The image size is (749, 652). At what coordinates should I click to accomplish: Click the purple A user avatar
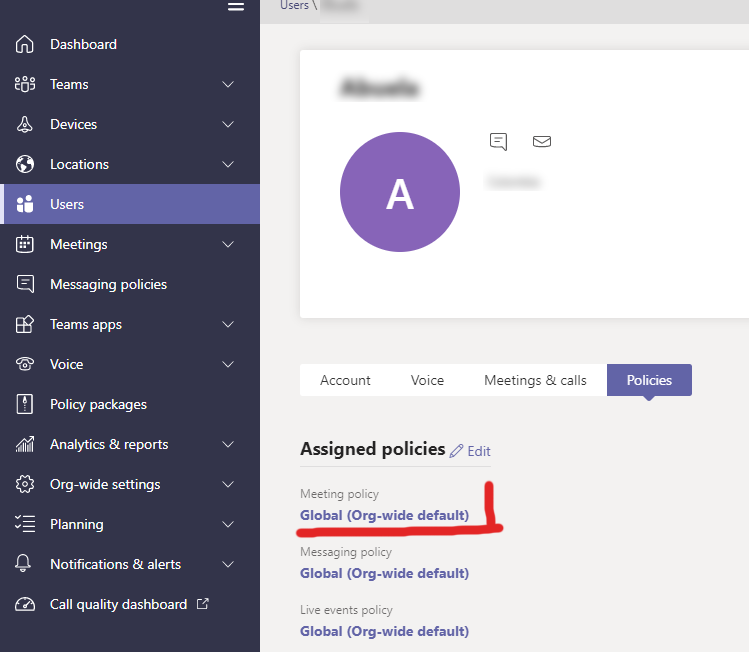(400, 192)
